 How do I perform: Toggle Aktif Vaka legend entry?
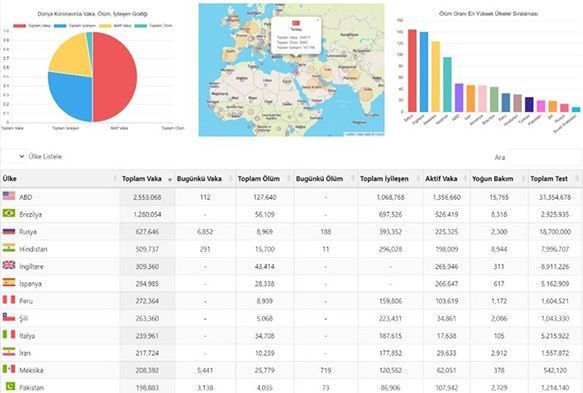tap(115, 26)
